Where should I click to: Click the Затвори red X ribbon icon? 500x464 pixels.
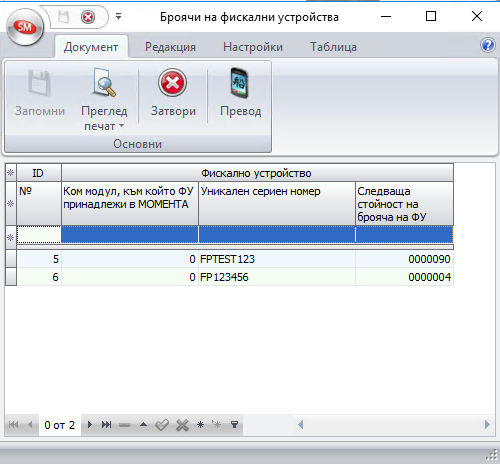(172, 83)
